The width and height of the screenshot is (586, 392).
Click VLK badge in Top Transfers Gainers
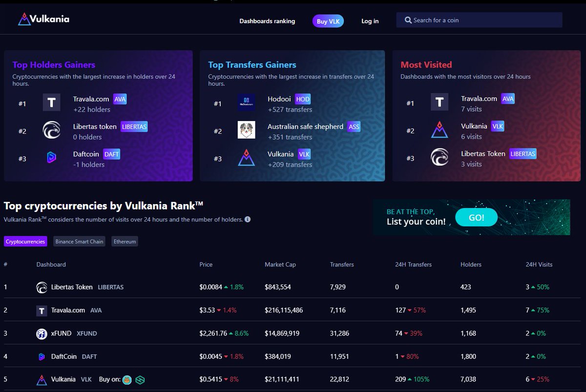304,154
